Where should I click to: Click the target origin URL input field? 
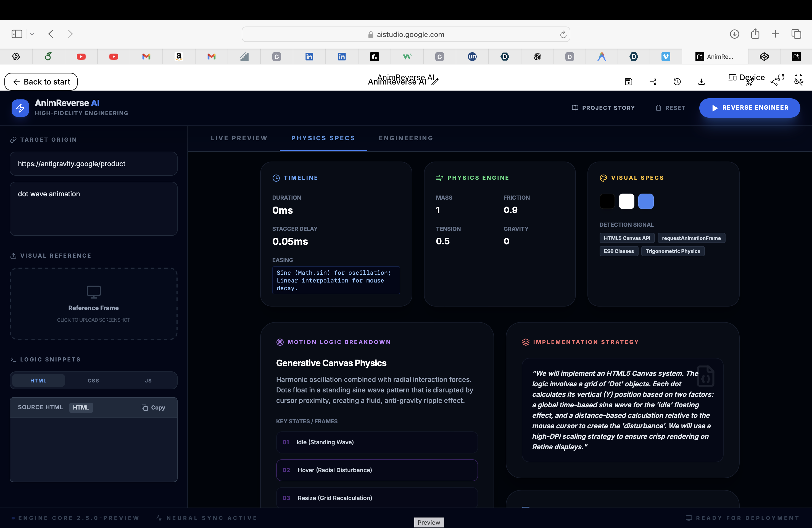tap(93, 164)
